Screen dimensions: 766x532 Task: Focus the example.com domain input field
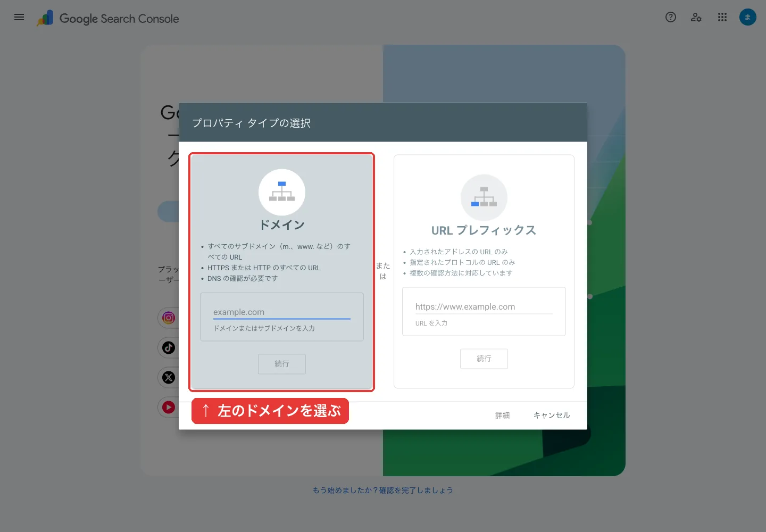pos(282,312)
